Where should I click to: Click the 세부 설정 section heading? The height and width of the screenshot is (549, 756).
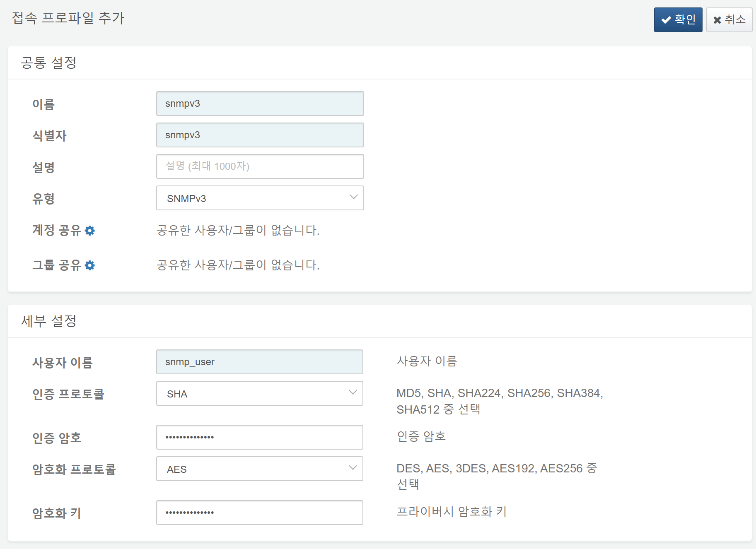coord(49,321)
